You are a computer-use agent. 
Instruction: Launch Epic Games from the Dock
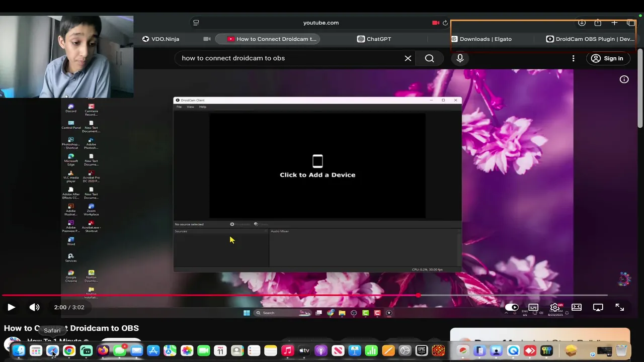pyautogui.click(x=422, y=350)
